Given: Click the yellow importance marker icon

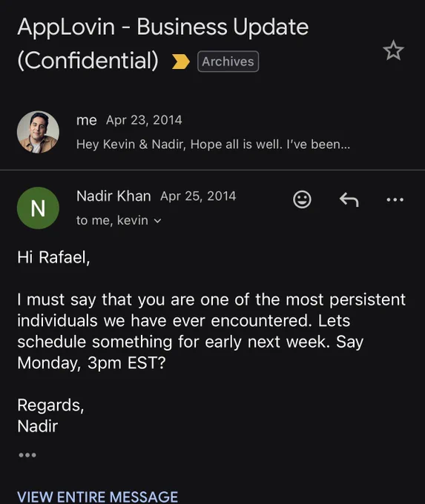Looking at the screenshot, I should coord(180,62).
